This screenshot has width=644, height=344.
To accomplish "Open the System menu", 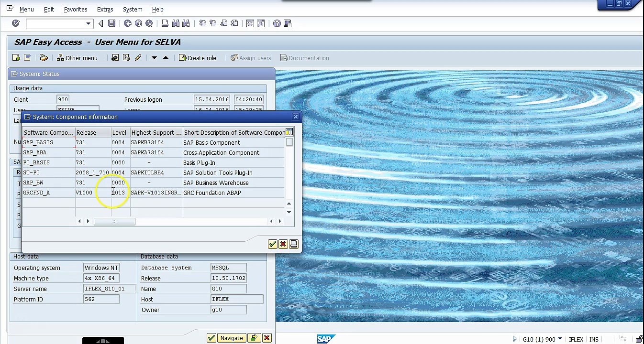I will [x=133, y=9].
